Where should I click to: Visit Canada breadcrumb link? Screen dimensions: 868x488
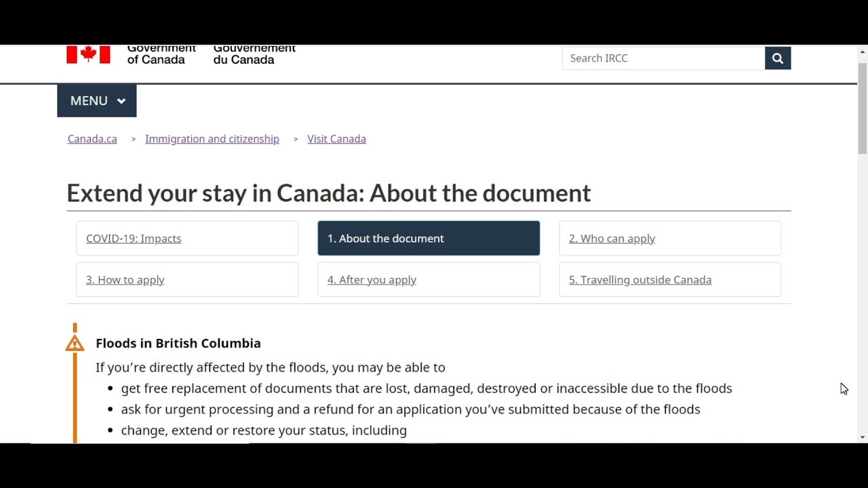(x=336, y=138)
